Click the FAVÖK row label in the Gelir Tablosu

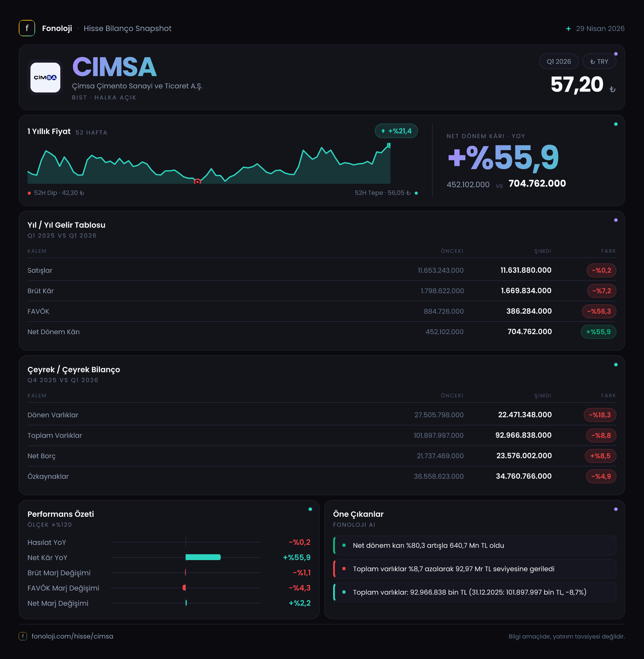pyautogui.click(x=38, y=311)
